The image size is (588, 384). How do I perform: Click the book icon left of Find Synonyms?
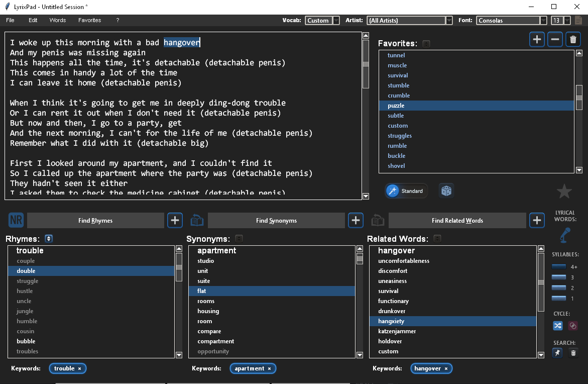click(197, 220)
